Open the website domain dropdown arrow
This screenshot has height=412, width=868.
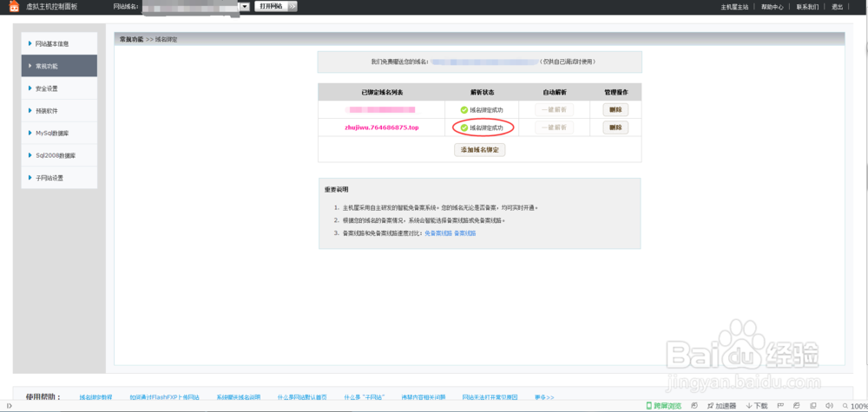[x=245, y=7]
